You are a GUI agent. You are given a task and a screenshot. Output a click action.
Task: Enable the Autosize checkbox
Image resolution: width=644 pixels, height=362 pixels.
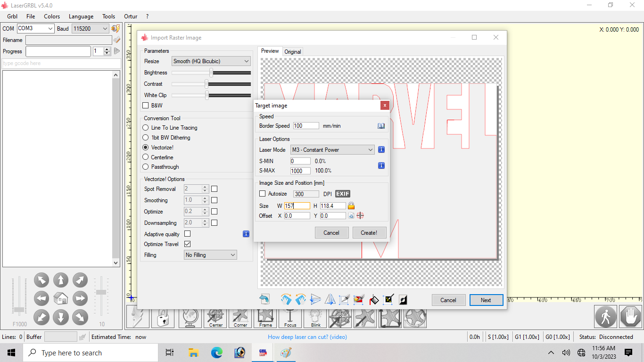(x=263, y=194)
